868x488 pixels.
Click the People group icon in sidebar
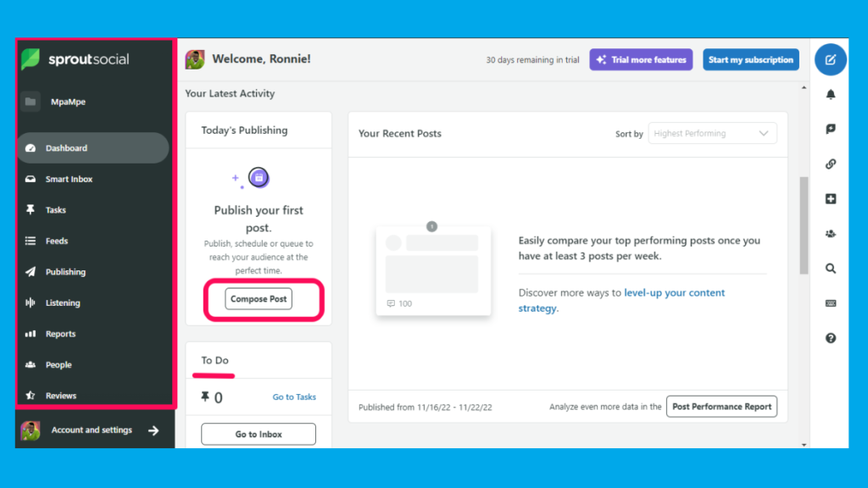click(x=31, y=364)
